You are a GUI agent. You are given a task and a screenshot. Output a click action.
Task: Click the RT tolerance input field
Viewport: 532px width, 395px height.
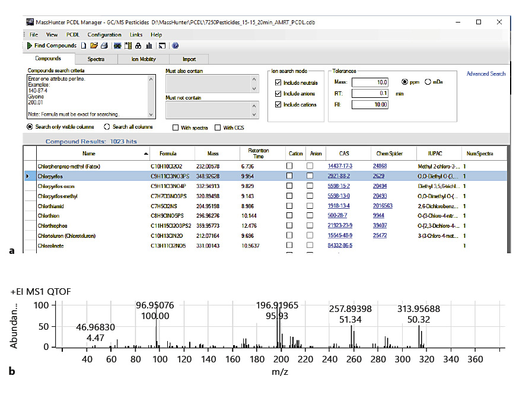point(370,93)
